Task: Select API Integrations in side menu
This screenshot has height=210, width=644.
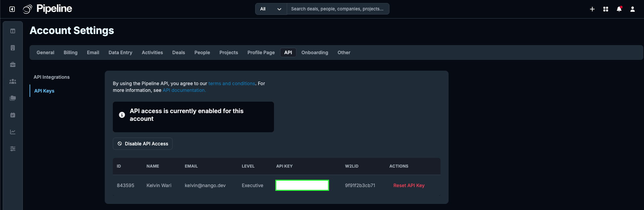Action: point(52,77)
